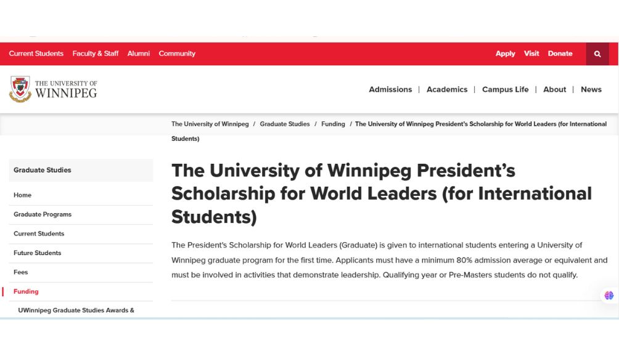The image size is (619, 364).
Task: Click the Apply link in top bar
Action: click(x=505, y=54)
